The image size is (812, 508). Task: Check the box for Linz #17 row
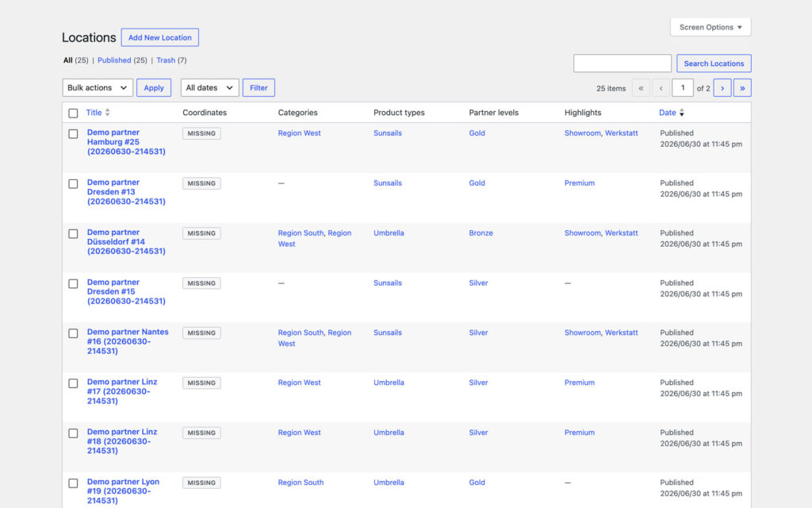[73, 383]
